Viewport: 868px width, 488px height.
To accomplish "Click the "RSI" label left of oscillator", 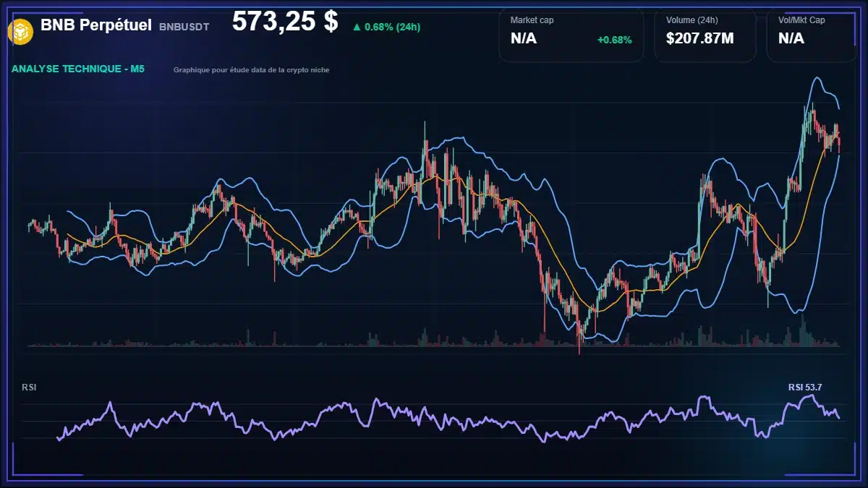I will (29, 388).
